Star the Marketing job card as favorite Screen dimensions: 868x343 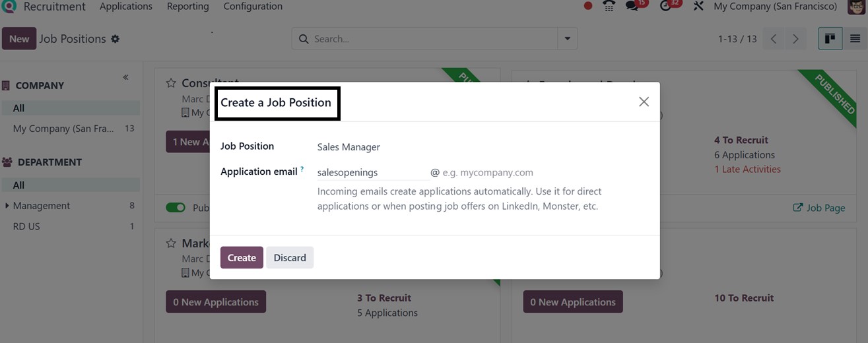[x=171, y=243]
